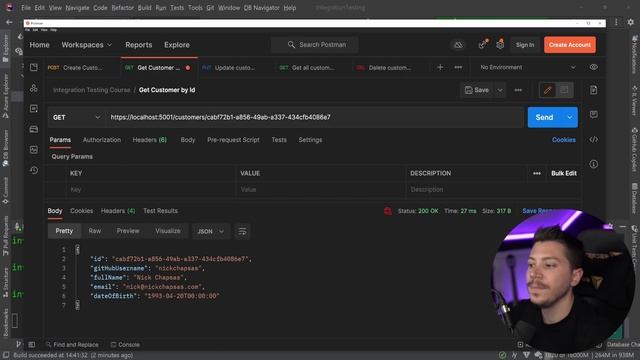Viewport: 640px width, 360px height.
Task: Open the History sidebar icon
Action: coord(34,170)
